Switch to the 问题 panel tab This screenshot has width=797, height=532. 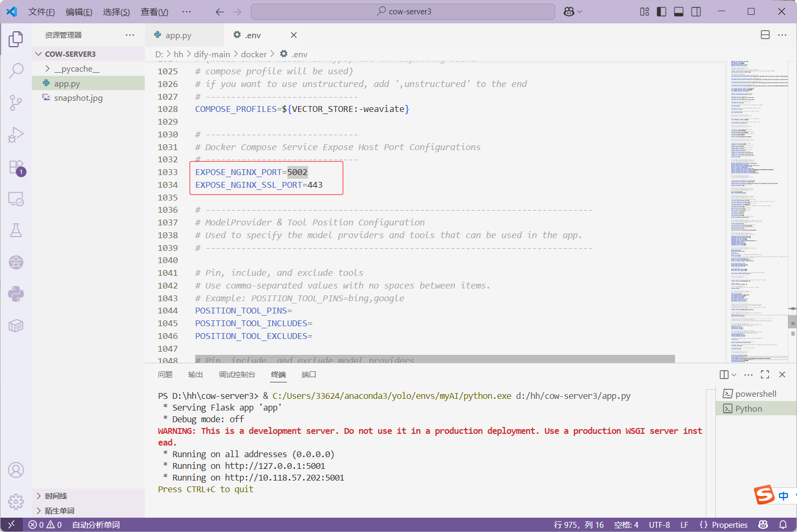[165, 374]
